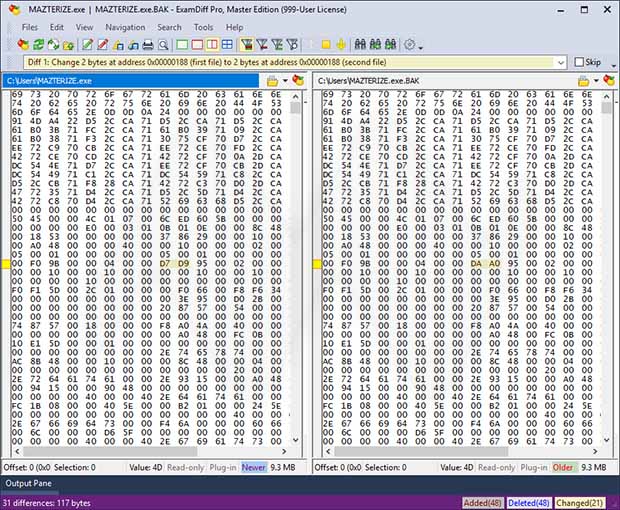Click the second filter funnel icon
Screen dimensions: 620x510
(x=262, y=45)
